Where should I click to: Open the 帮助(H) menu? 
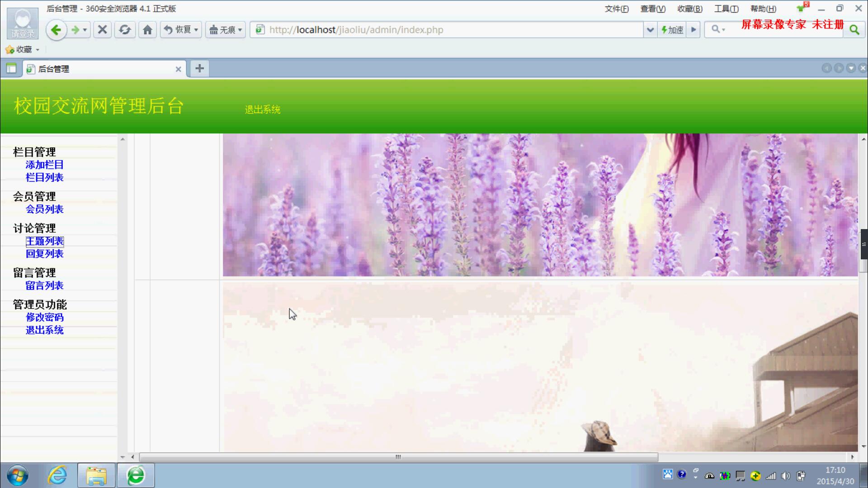click(763, 9)
